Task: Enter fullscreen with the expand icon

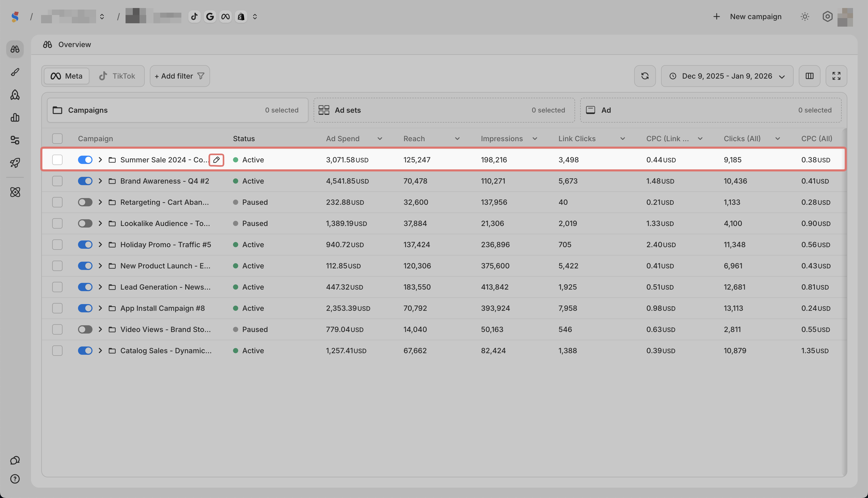Action: click(836, 76)
